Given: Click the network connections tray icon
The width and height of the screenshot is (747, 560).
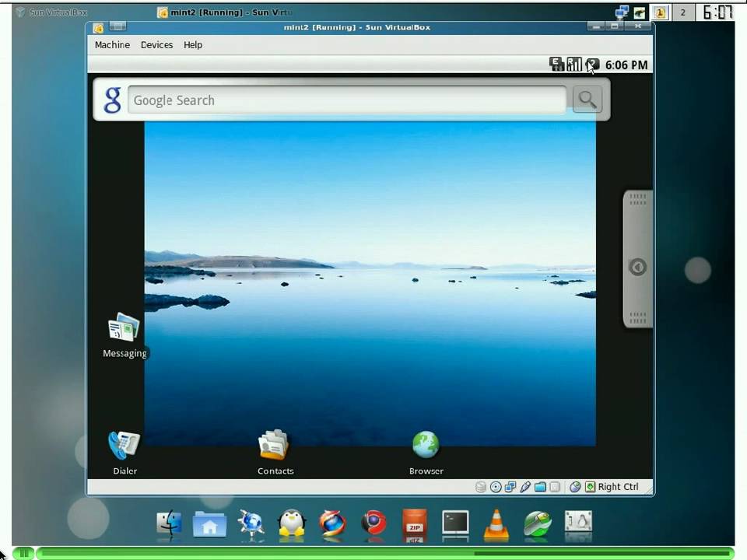Looking at the screenshot, I should 622,12.
